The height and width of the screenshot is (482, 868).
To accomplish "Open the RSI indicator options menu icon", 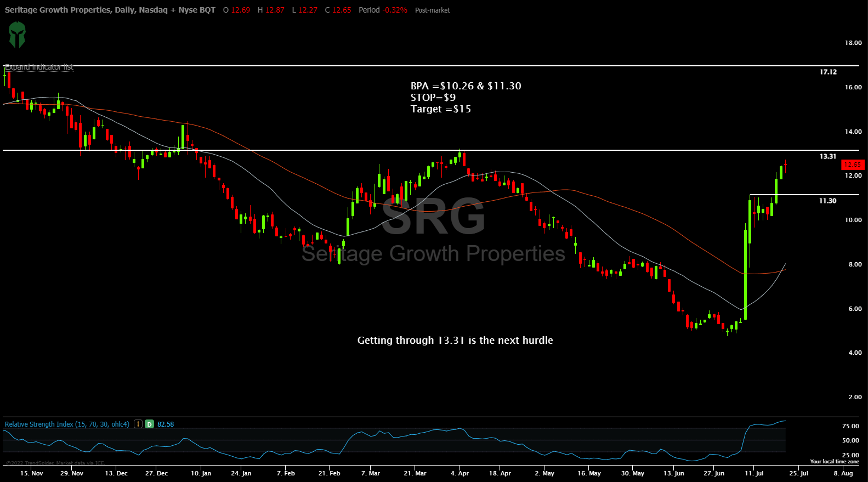I will click(138, 424).
